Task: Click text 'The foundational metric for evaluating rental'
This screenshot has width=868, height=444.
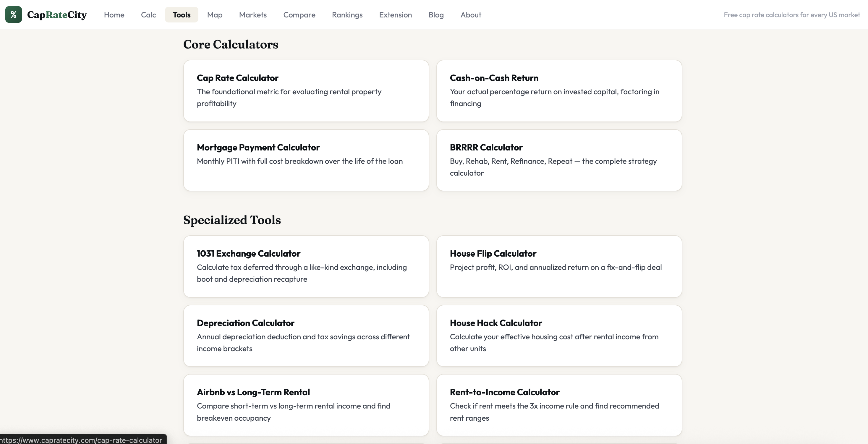Action: 273,92
